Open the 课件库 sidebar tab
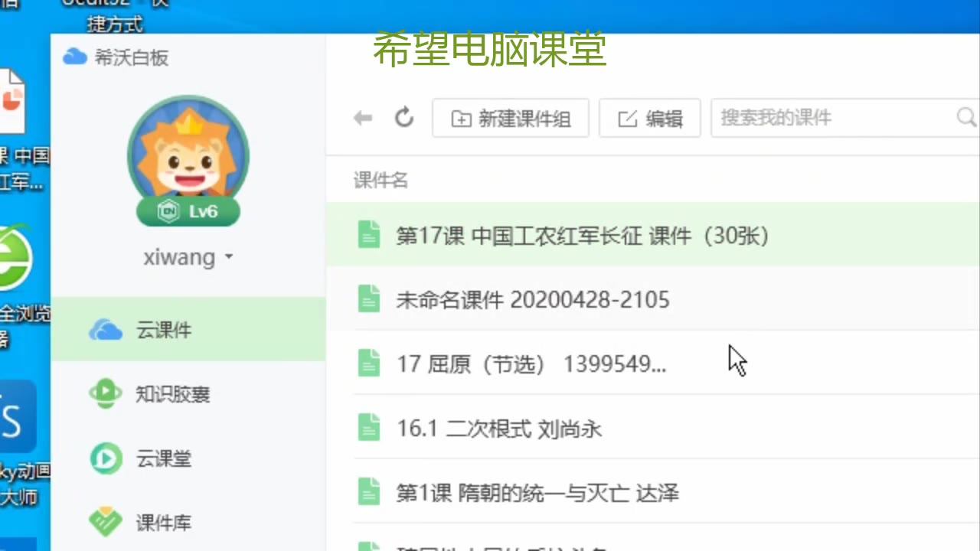Viewport: 980px width, 551px height. pyautogui.click(x=188, y=523)
